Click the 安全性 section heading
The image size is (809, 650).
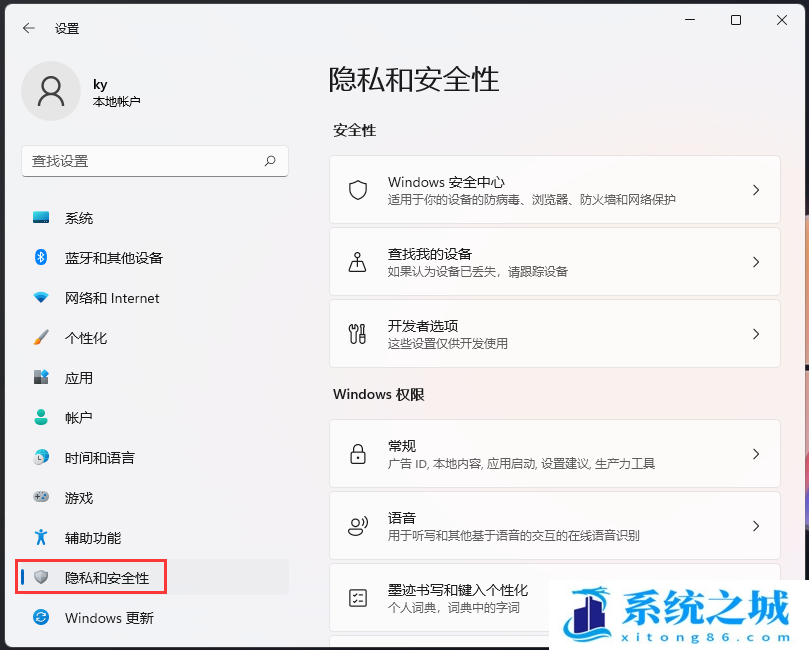point(354,130)
